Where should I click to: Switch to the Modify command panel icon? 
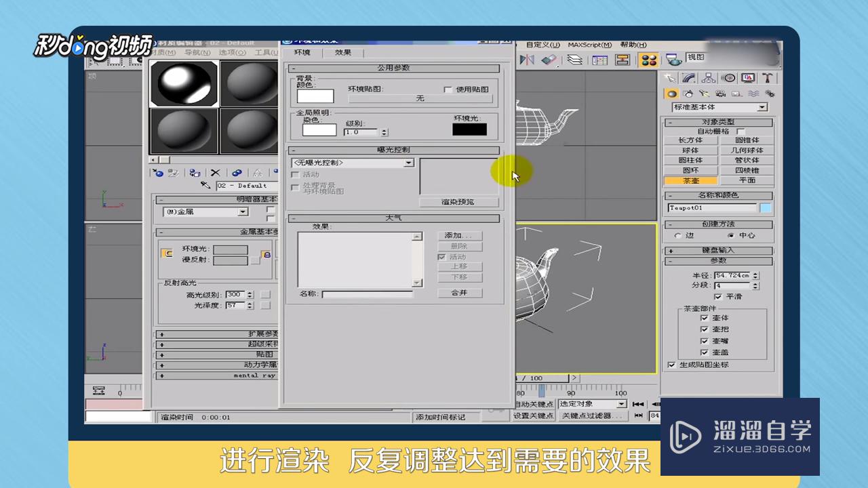pos(689,78)
